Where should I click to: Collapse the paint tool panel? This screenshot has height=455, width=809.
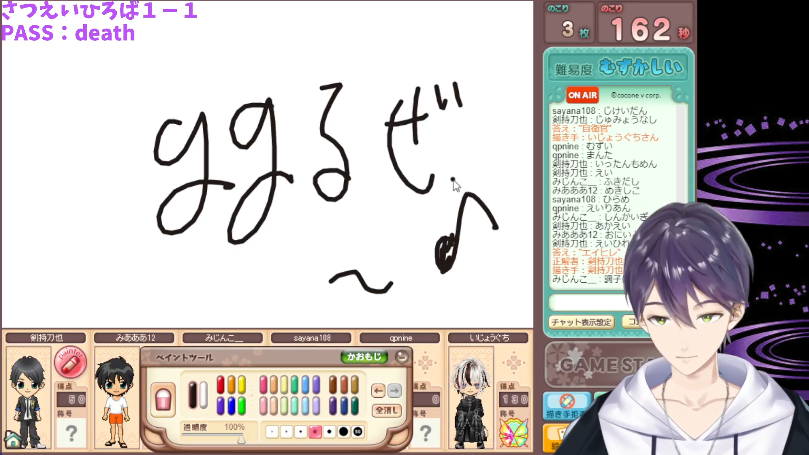401,356
